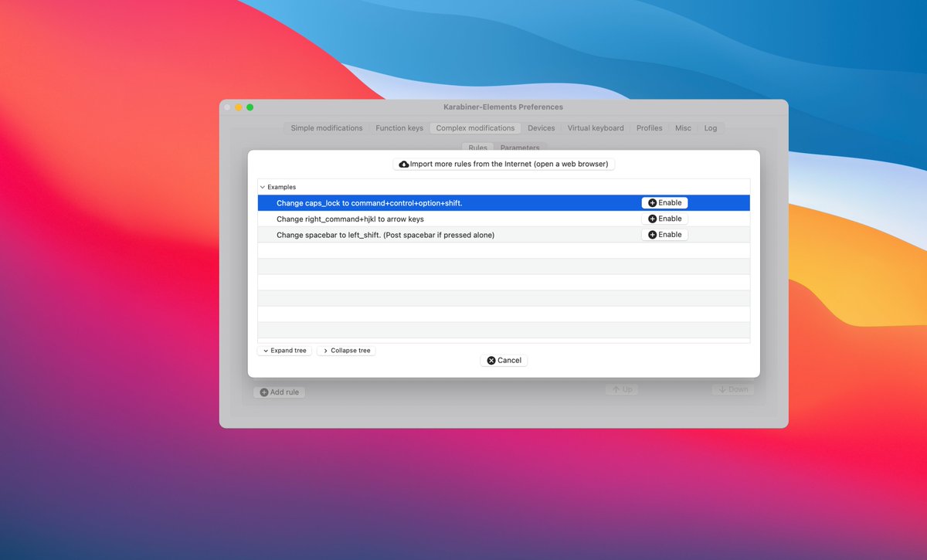Click the Down button in preferences window
927x560 pixels.
(x=732, y=389)
